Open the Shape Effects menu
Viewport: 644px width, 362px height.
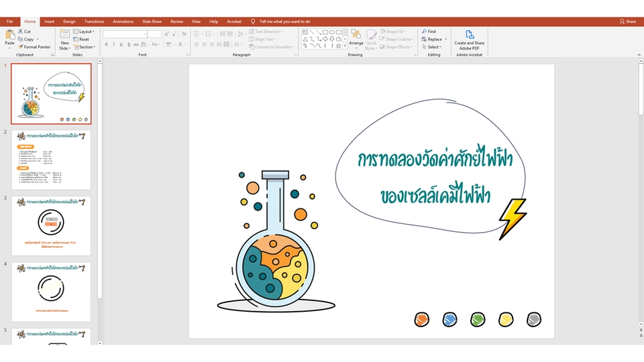tap(396, 47)
